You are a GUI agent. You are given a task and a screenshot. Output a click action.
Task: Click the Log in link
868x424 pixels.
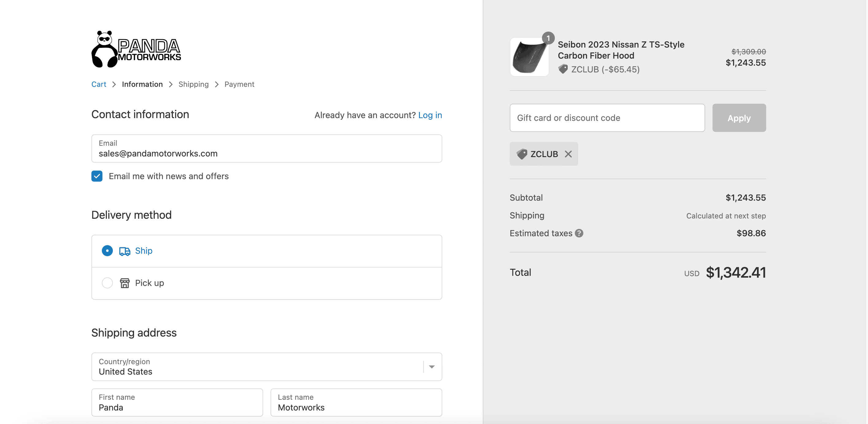[430, 115]
